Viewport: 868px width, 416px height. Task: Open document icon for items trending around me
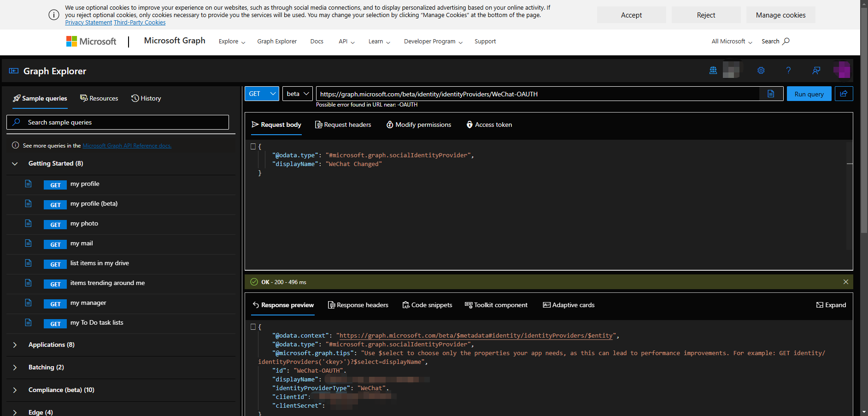click(28, 283)
